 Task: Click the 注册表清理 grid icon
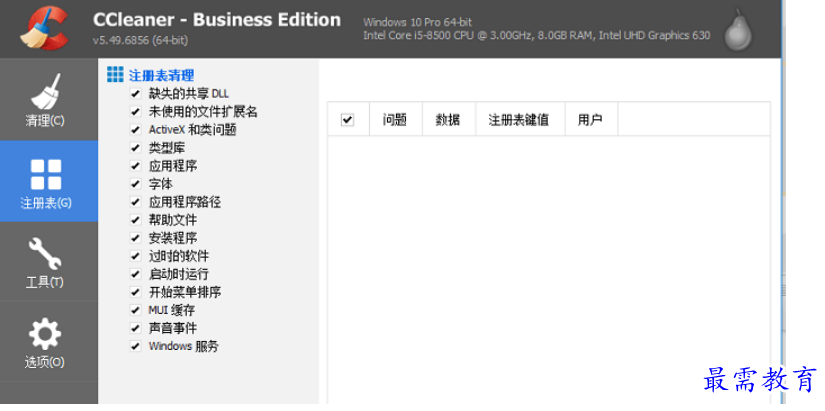click(x=115, y=74)
